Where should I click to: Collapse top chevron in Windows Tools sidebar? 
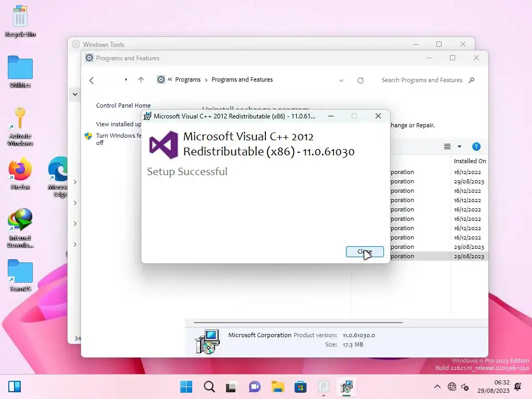75,95
